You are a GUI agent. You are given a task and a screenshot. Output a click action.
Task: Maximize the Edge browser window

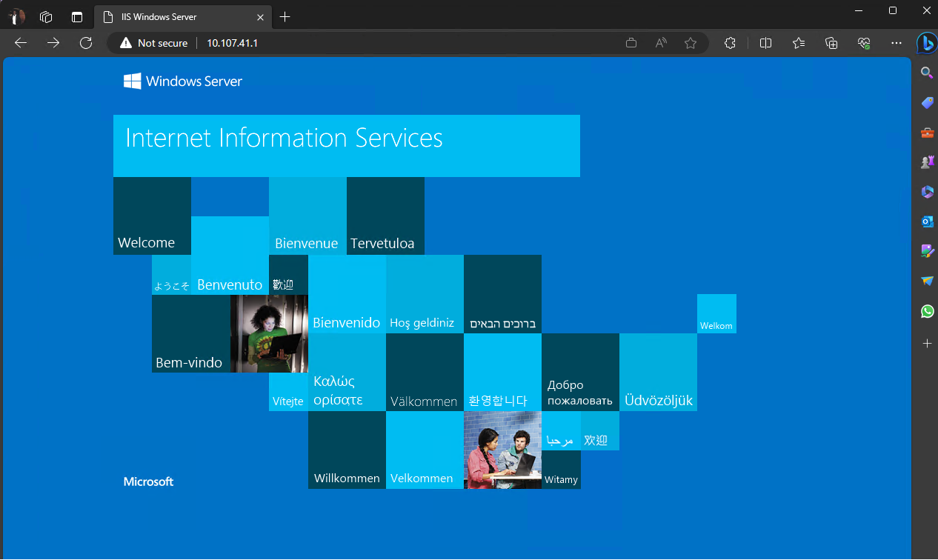pos(893,10)
